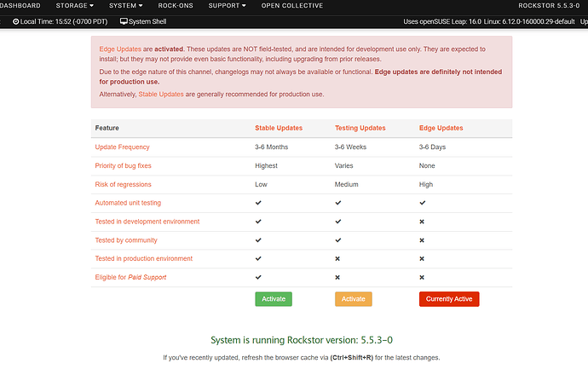Click the Rockstor 5.5.3-0 version label
588x369 pixels.
coord(549,6)
